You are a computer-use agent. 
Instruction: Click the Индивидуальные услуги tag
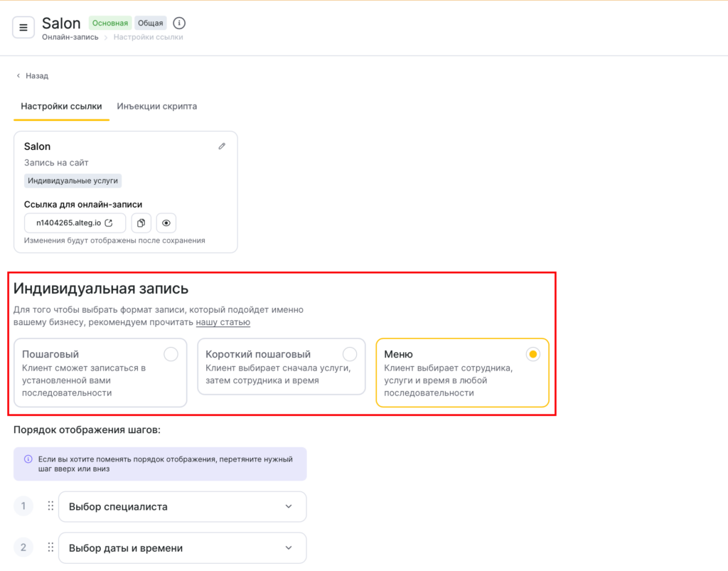pos(73,181)
